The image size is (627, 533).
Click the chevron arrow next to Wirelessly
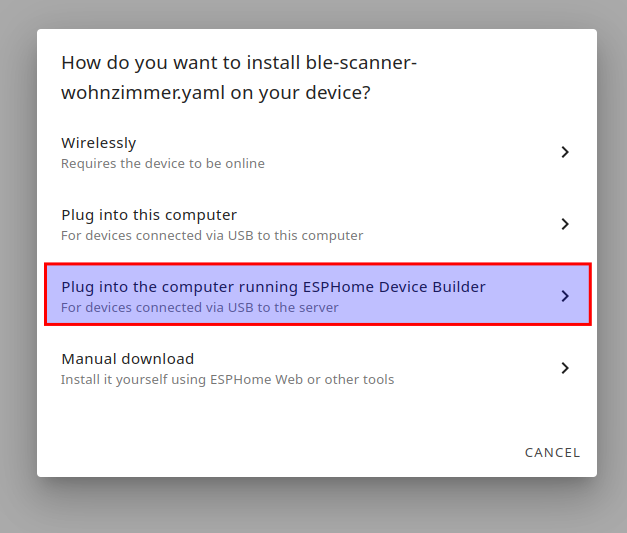click(x=565, y=152)
